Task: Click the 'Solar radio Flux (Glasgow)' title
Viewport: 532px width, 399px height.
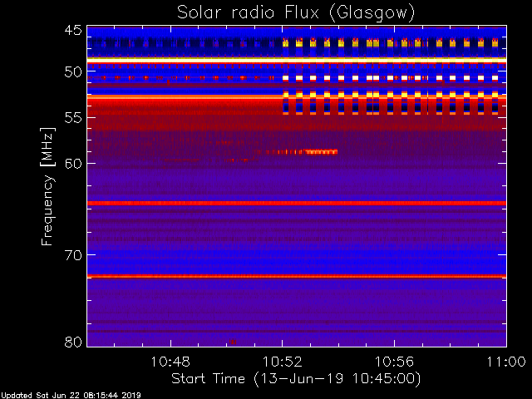Action: pos(296,13)
